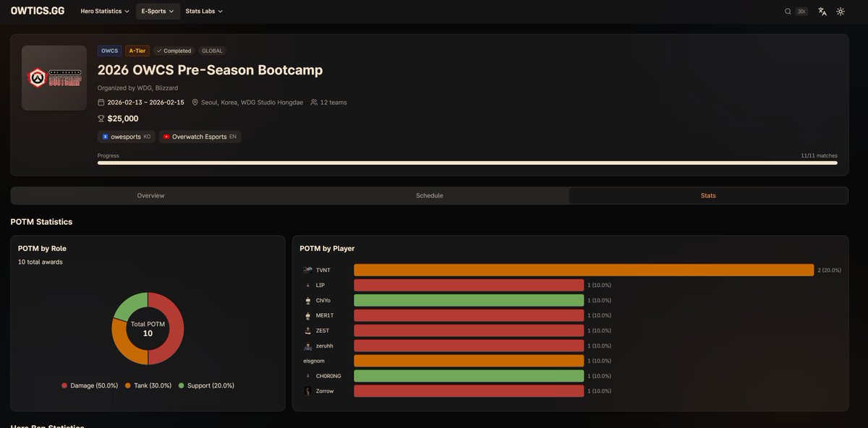
Task: Switch to the Schedule tab
Action: click(430, 196)
